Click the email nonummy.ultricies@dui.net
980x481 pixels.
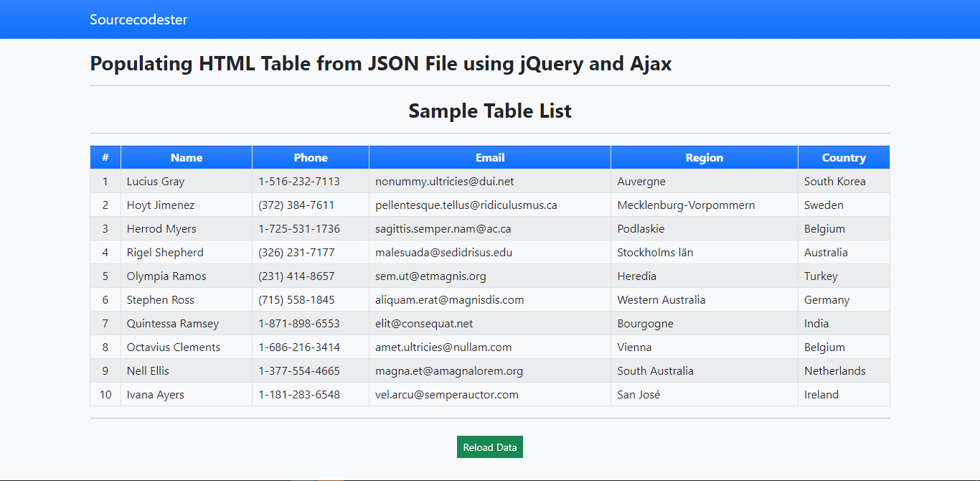(444, 181)
